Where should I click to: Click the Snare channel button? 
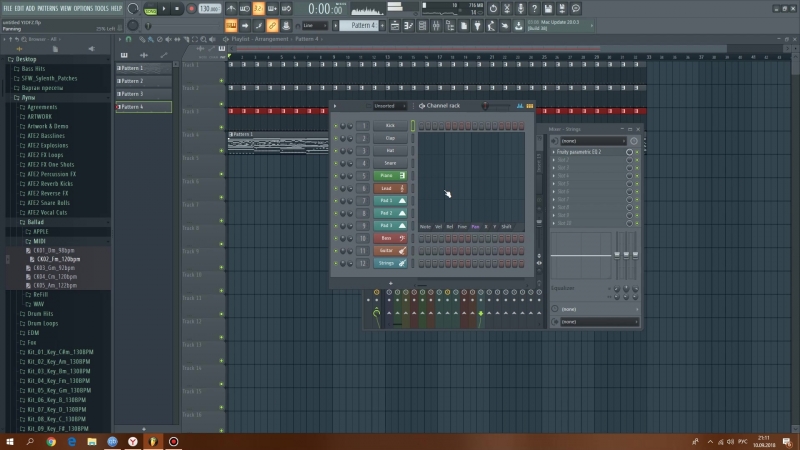[x=390, y=163]
